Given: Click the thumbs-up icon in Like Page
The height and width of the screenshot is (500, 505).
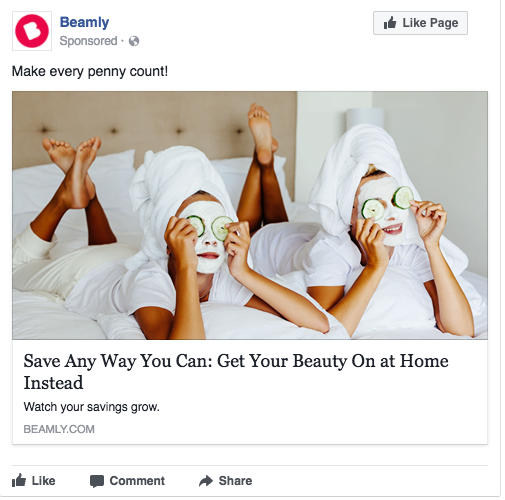Looking at the screenshot, I should click(390, 23).
